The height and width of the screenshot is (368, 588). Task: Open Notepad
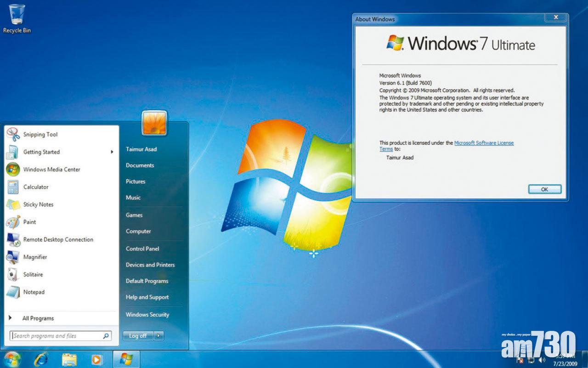pos(34,292)
